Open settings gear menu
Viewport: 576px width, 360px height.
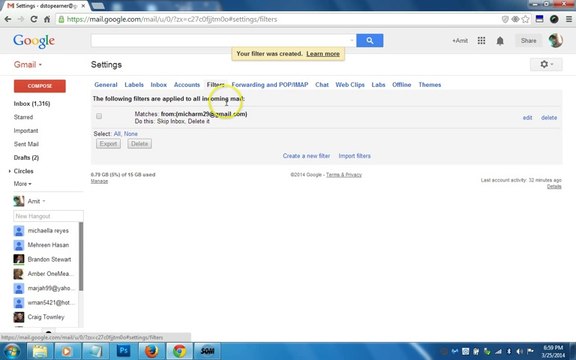tap(546, 64)
